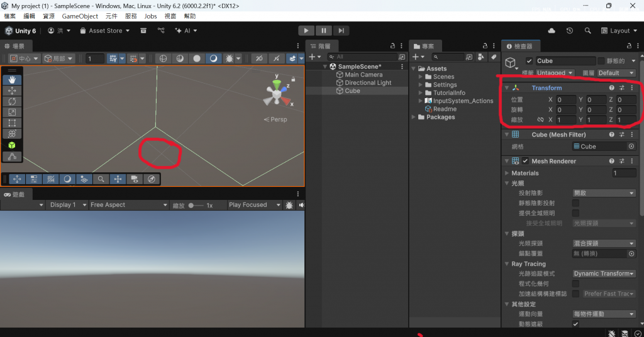
Task: Open the Default layer dropdown
Action: (616, 73)
